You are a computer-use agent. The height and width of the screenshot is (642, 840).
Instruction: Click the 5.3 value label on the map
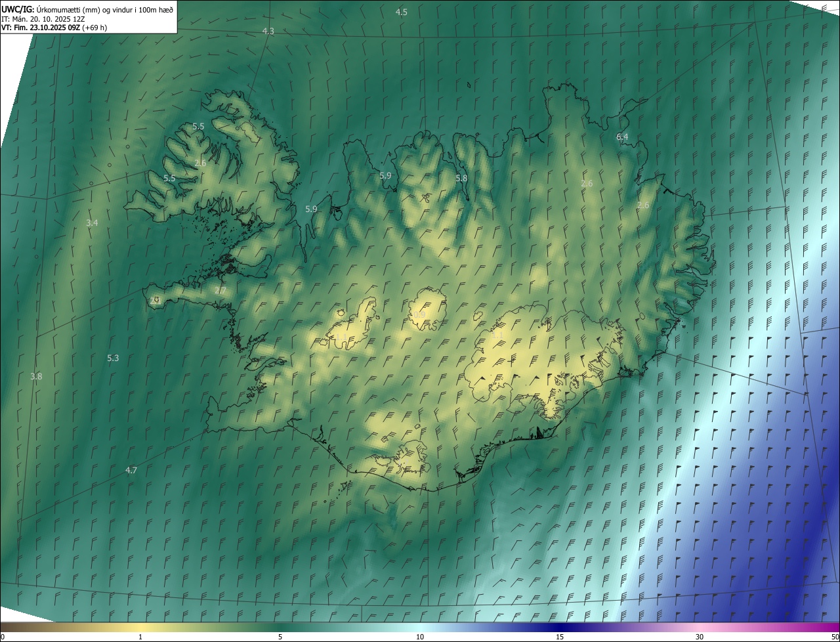tap(113, 358)
